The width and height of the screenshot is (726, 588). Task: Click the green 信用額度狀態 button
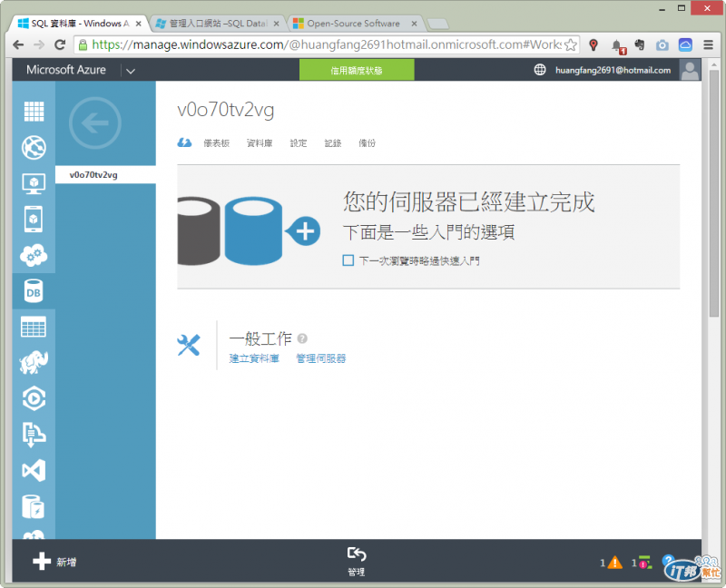357,70
